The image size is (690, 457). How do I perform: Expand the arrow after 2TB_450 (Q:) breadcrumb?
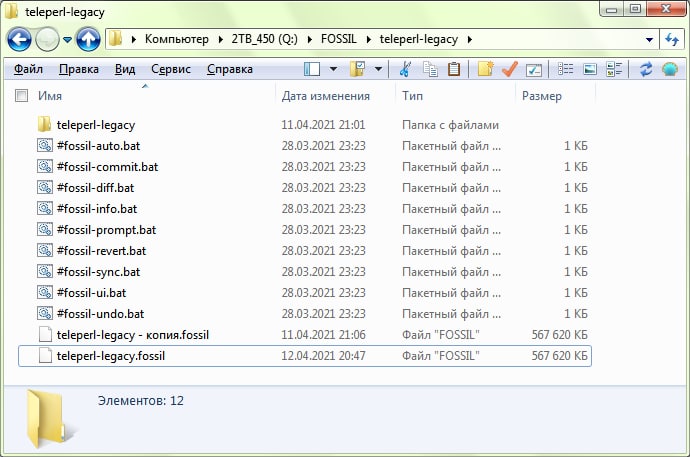(x=310, y=40)
